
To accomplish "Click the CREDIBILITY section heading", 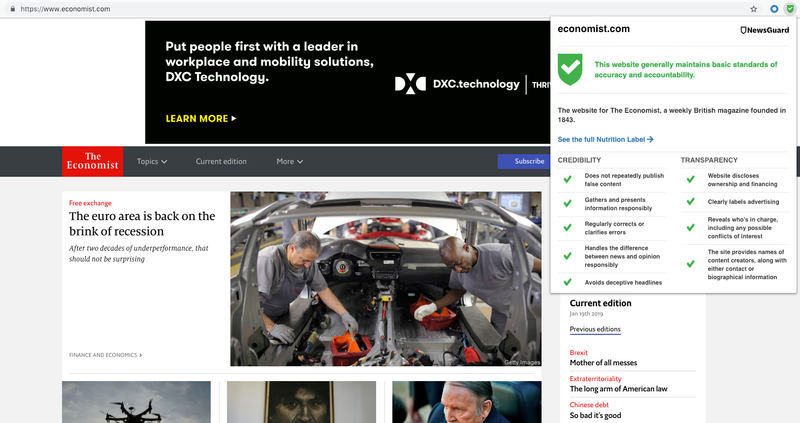I will pyautogui.click(x=579, y=160).
